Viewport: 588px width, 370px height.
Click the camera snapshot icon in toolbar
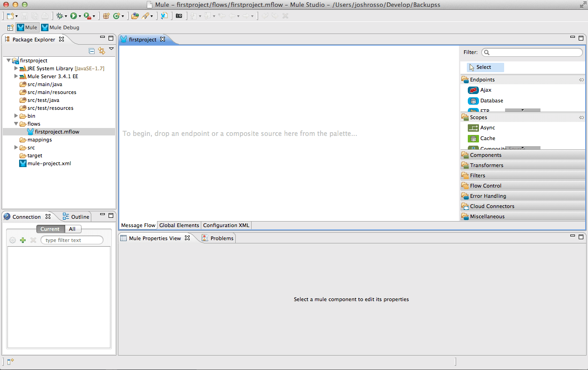(179, 16)
